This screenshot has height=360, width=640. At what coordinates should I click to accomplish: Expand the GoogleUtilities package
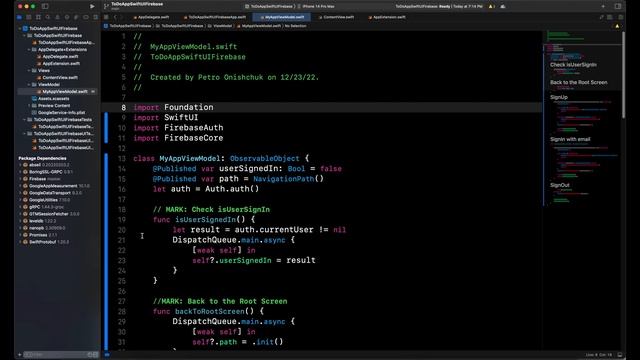click(20, 200)
